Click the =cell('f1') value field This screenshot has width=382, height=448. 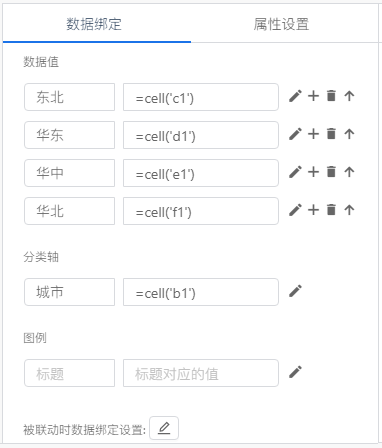201,211
